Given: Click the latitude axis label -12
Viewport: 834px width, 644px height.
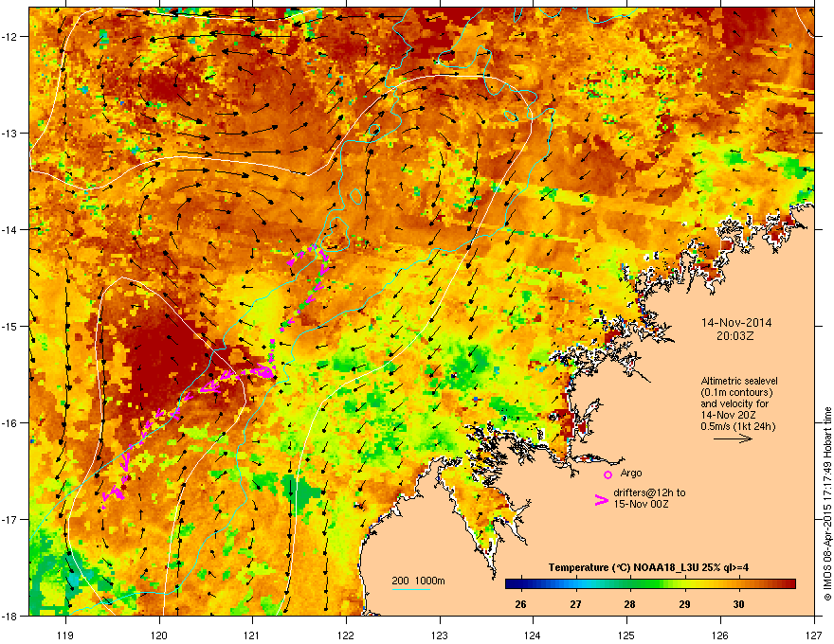Looking at the screenshot, I should (x=10, y=36).
